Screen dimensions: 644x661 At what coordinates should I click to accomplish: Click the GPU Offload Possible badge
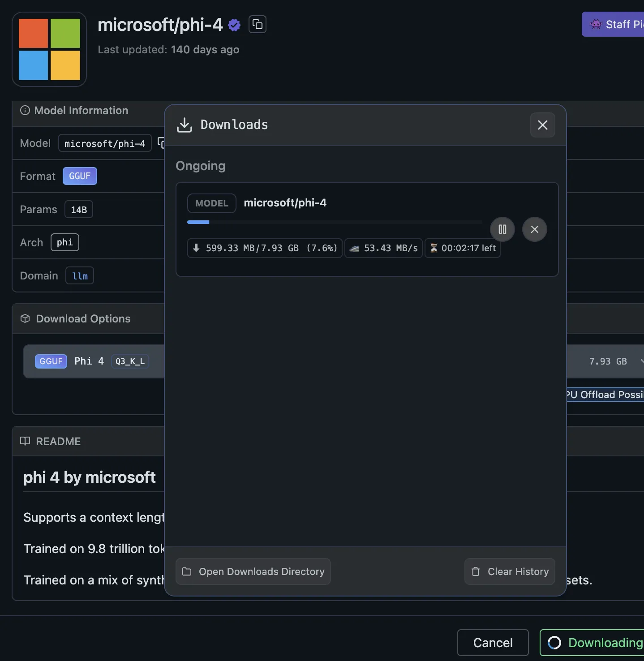click(605, 395)
